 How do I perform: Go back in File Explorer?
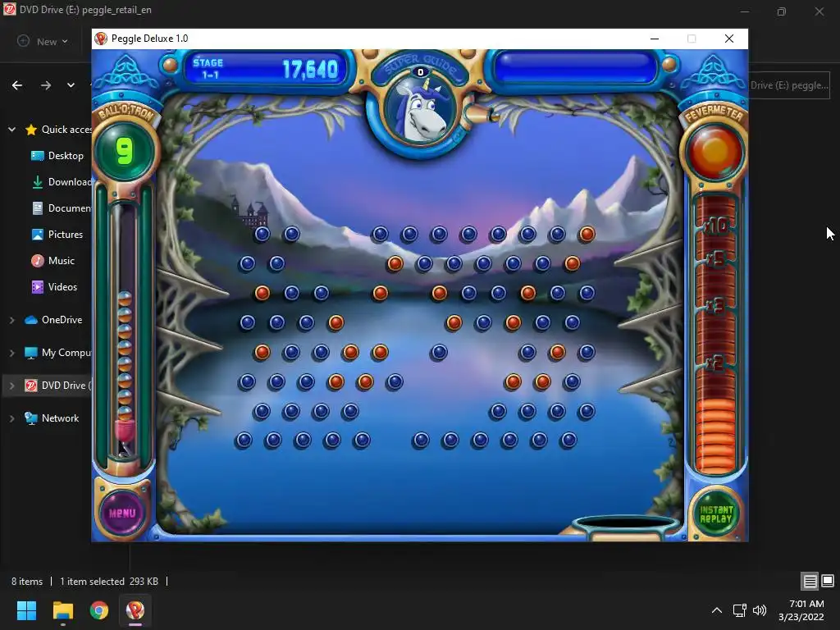(x=17, y=85)
